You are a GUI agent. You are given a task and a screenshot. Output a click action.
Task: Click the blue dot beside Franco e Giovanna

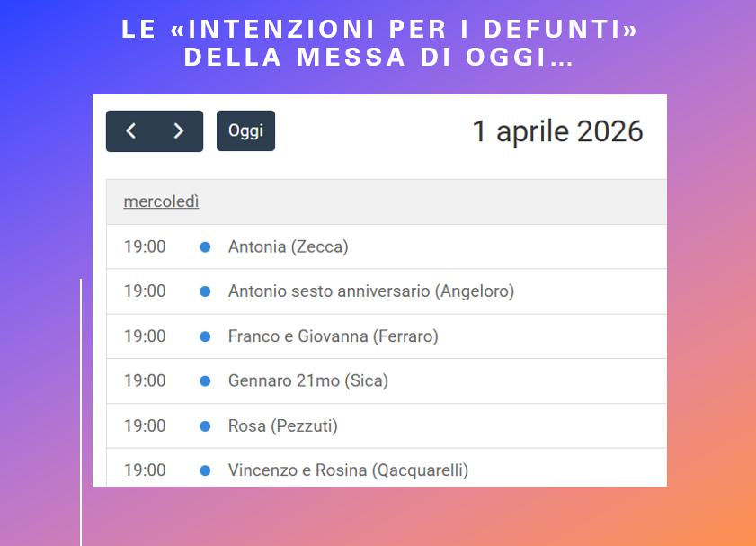point(205,336)
